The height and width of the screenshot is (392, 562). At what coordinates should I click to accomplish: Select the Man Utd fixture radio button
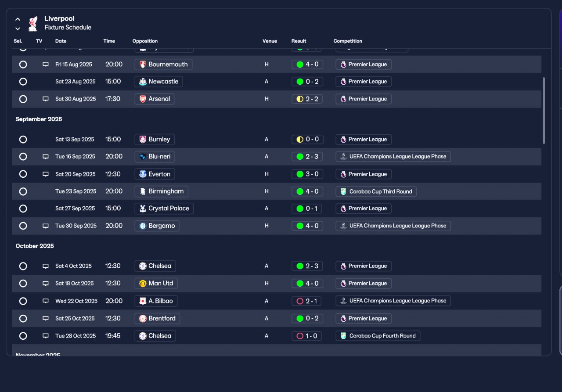23,284
